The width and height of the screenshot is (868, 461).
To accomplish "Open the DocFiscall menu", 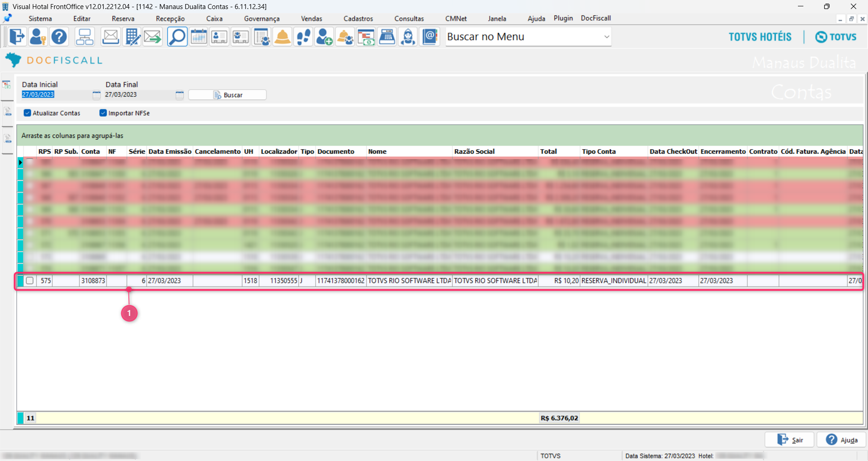I will [596, 18].
